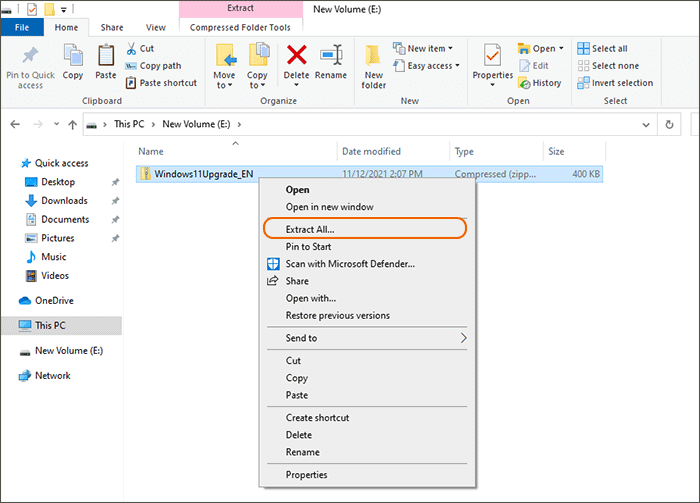
Task: Click the Back arrow navigation button
Action: point(16,125)
